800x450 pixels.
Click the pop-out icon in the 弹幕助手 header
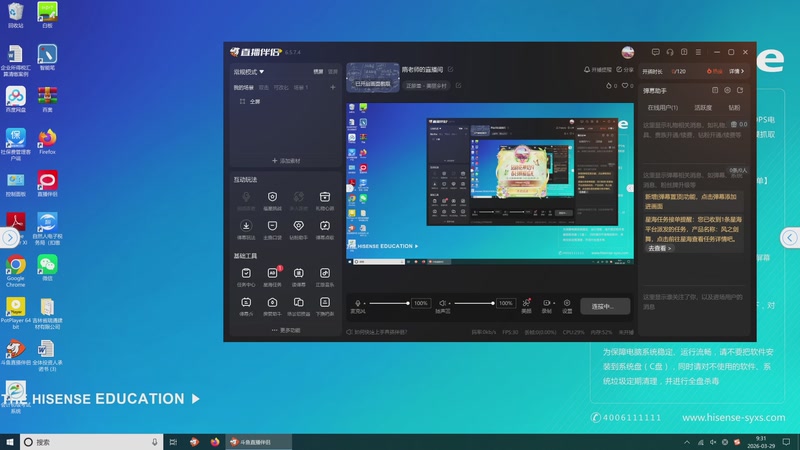point(740,90)
